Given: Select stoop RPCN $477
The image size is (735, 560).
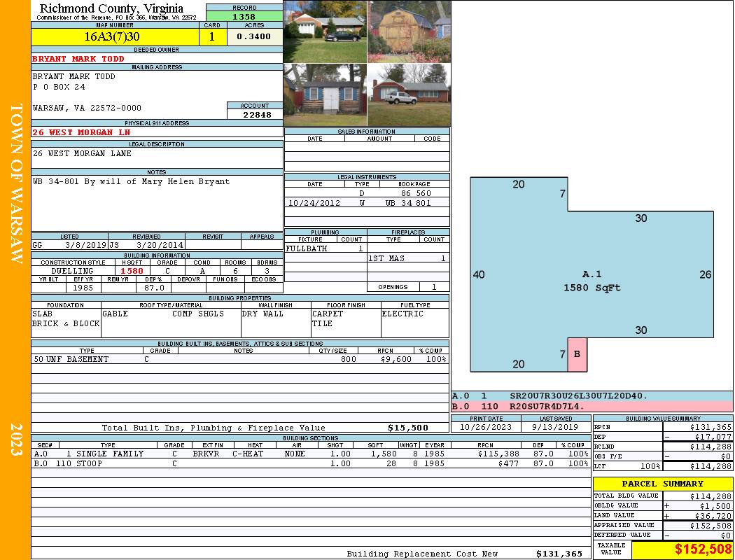Looking at the screenshot, I should click(508, 463).
